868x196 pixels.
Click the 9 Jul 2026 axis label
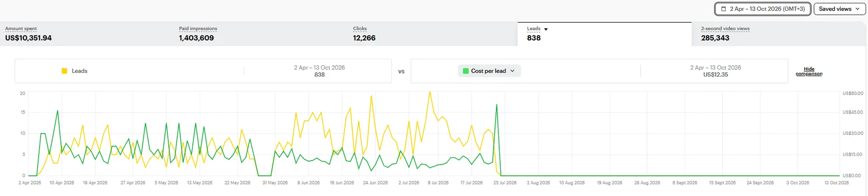click(x=438, y=183)
